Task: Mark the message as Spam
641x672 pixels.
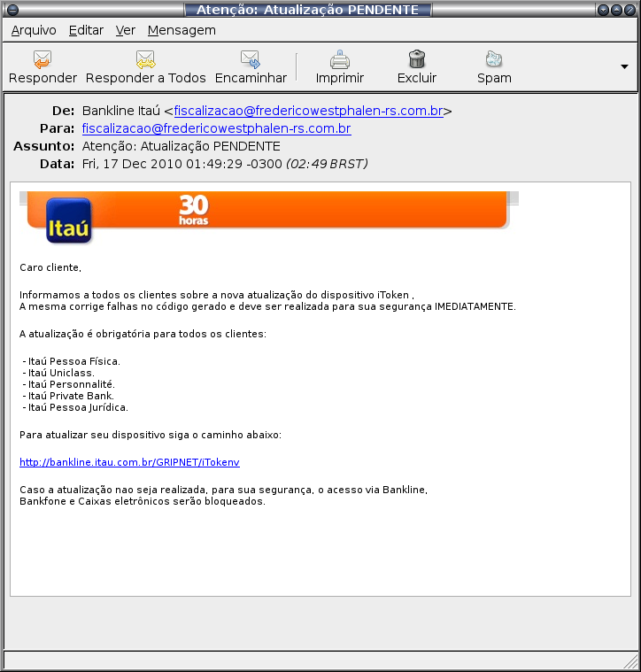Action: point(494,59)
